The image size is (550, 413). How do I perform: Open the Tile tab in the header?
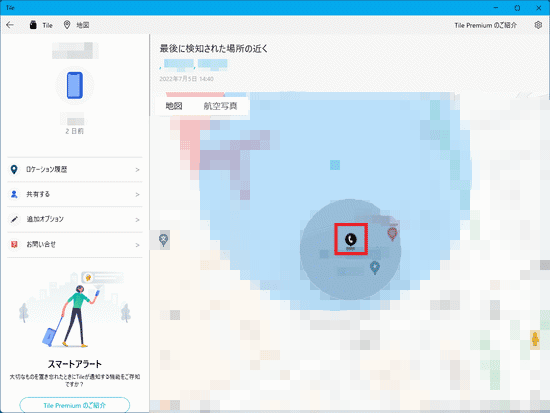coord(41,25)
